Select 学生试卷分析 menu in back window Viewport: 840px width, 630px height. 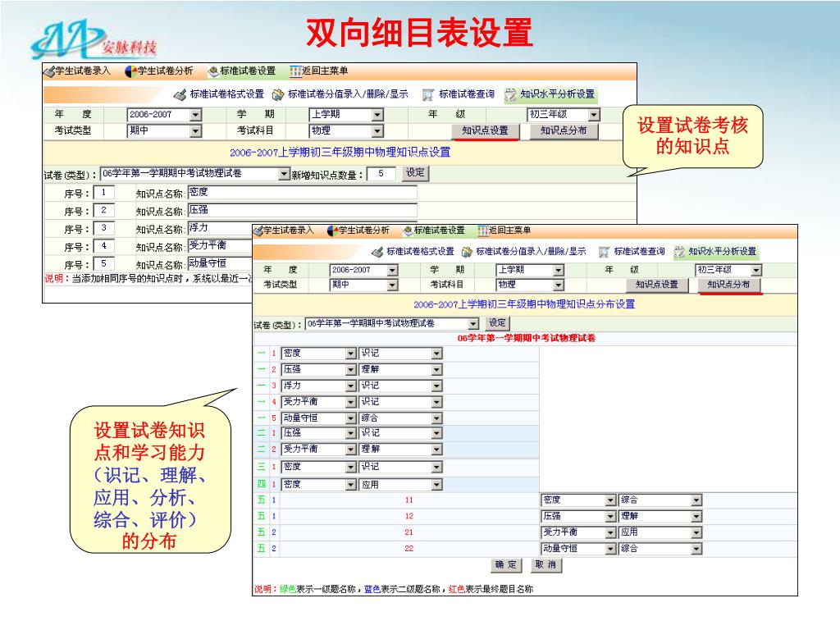click(165, 71)
